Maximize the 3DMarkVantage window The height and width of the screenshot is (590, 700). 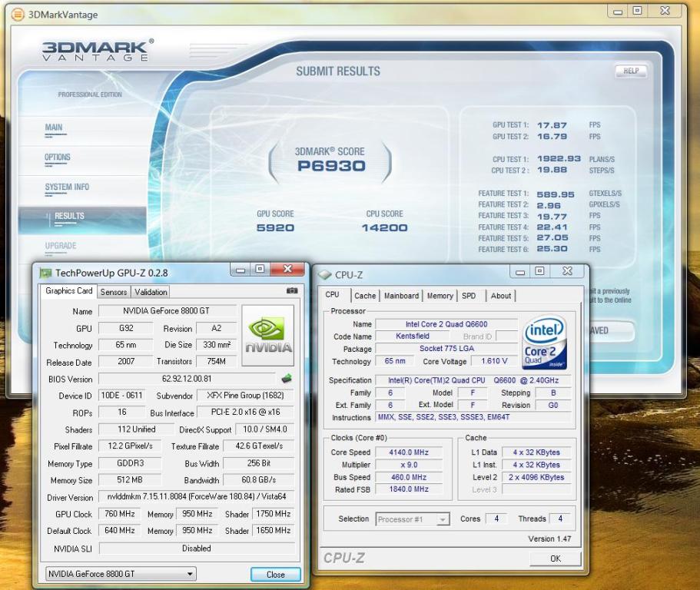point(638,12)
